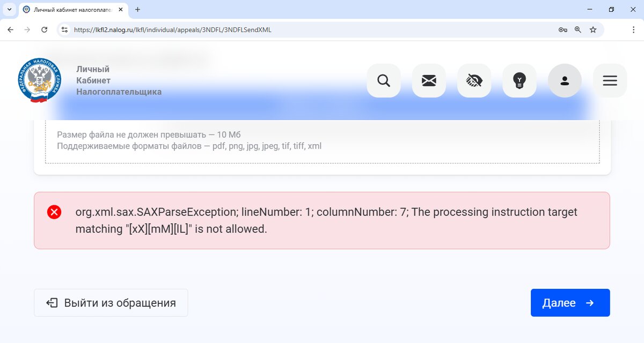The height and width of the screenshot is (343, 644).
Task: Bookmark the page with the star
Action: (x=594, y=30)
